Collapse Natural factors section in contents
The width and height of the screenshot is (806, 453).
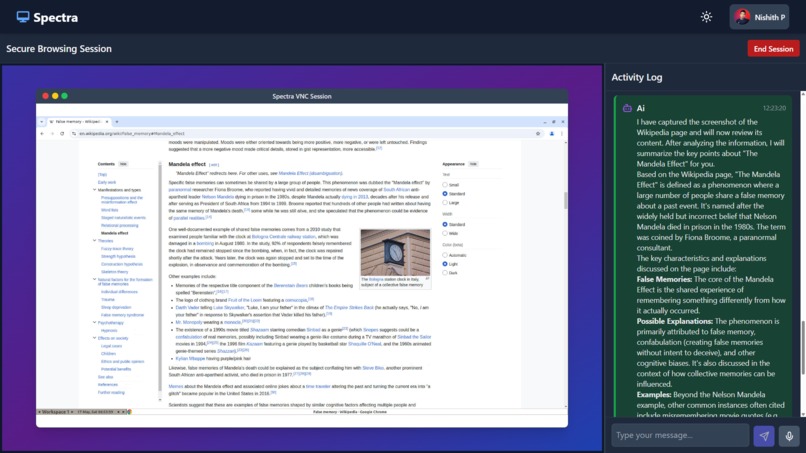[x=95, y=280]
